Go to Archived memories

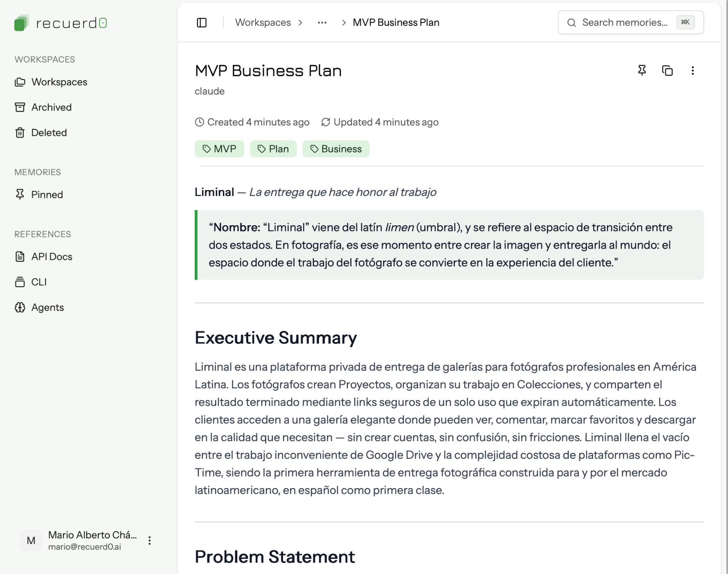pyautogui.click(x=51, y=108)
